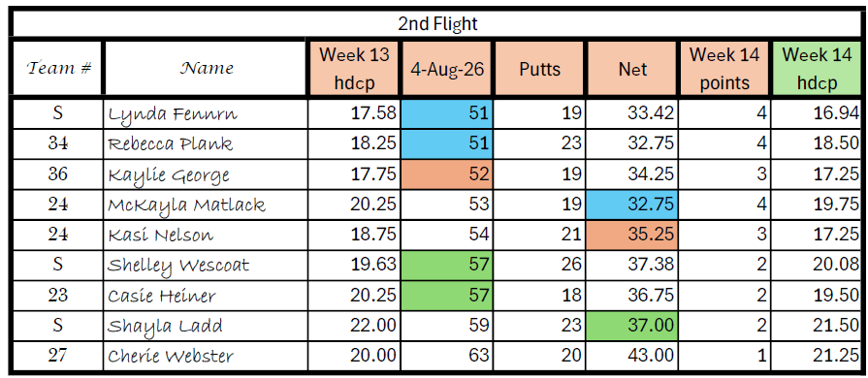Select Cherie Webster's team number 27
This screenshot has height=378, width=868.
[57, 356]
